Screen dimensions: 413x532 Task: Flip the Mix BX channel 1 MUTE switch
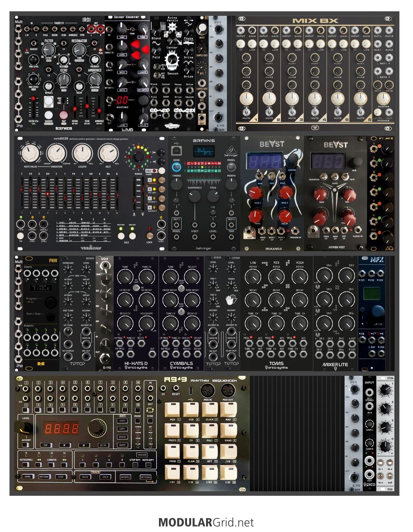pyautogui.click(x=246, y=112)
